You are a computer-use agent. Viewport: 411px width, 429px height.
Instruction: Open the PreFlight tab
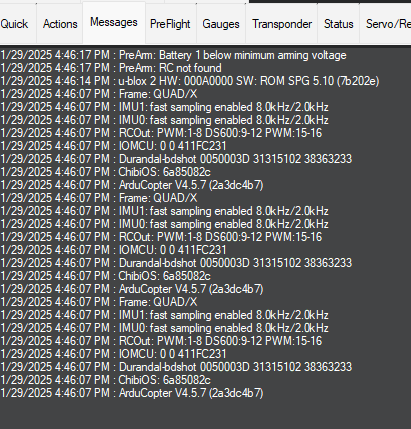tap(170, 24)
